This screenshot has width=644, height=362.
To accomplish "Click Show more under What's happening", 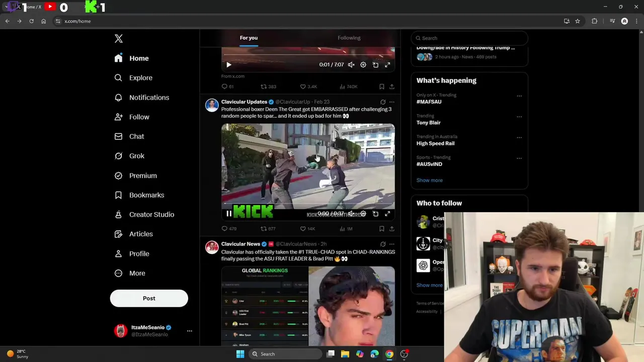I will 429,180.
